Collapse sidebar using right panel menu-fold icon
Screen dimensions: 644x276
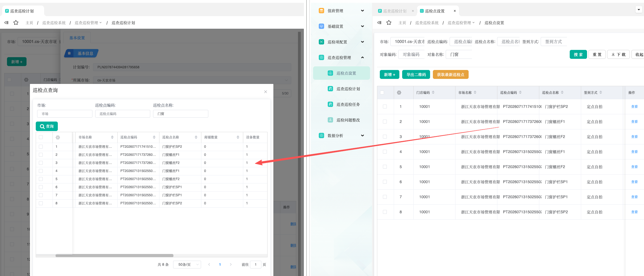pyautogui.click(x=379, y=23)
